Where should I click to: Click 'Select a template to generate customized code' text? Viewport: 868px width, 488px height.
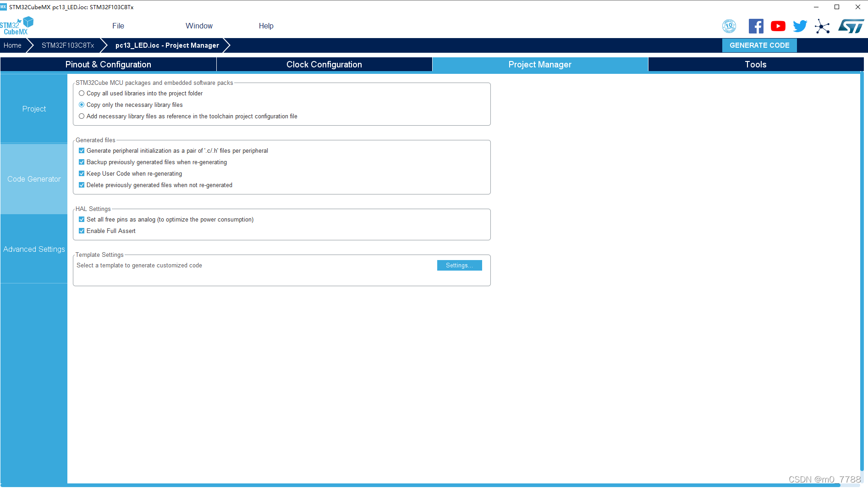139,265
